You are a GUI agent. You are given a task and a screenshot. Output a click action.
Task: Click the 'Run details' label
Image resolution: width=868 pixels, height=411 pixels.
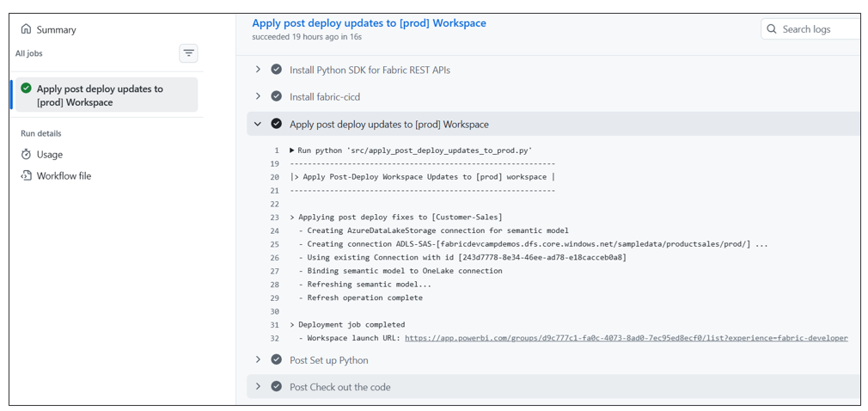[41, 133]
